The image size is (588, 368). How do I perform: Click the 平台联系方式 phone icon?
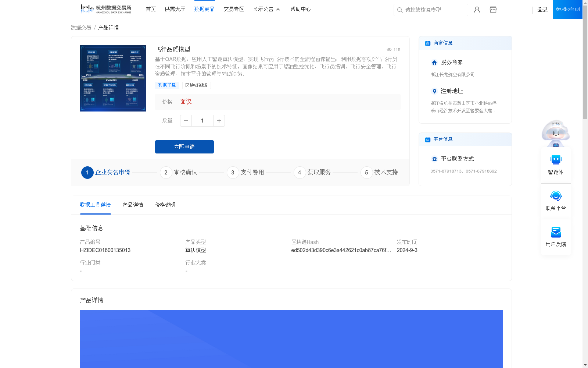click(434, 159)
